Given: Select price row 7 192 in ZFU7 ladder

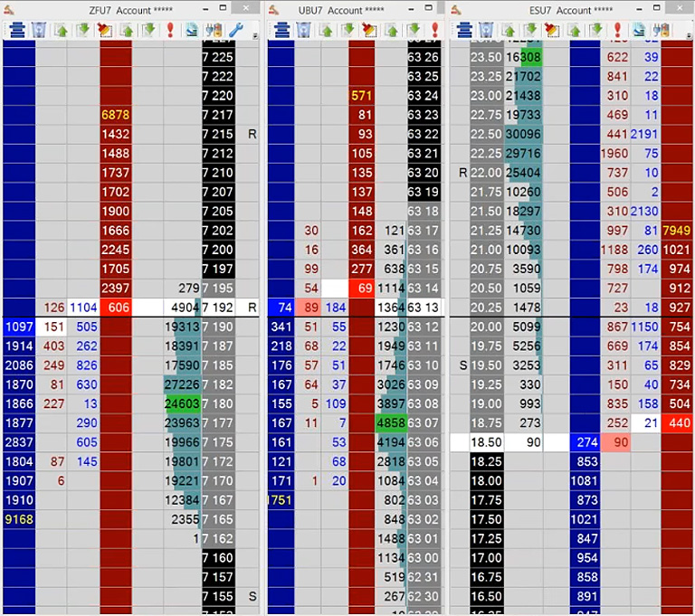Looking at the screenshot, I should [x=217, y=308].
